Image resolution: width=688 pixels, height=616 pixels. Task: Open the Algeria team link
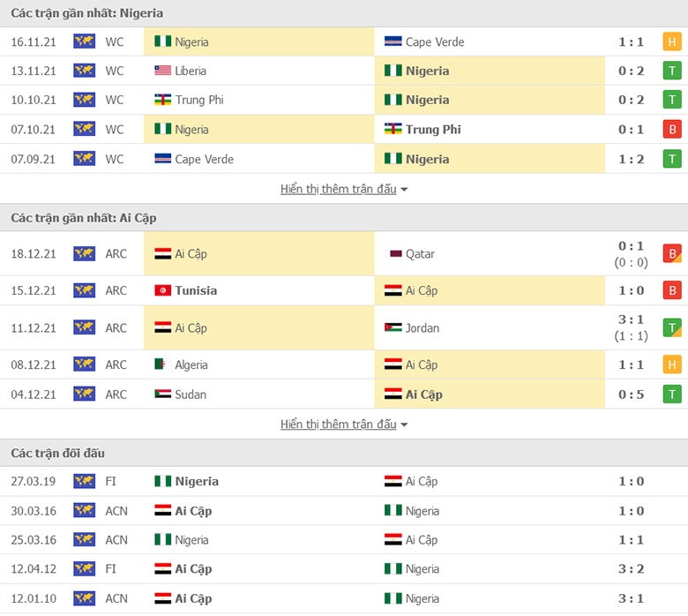tap(191, 364)
